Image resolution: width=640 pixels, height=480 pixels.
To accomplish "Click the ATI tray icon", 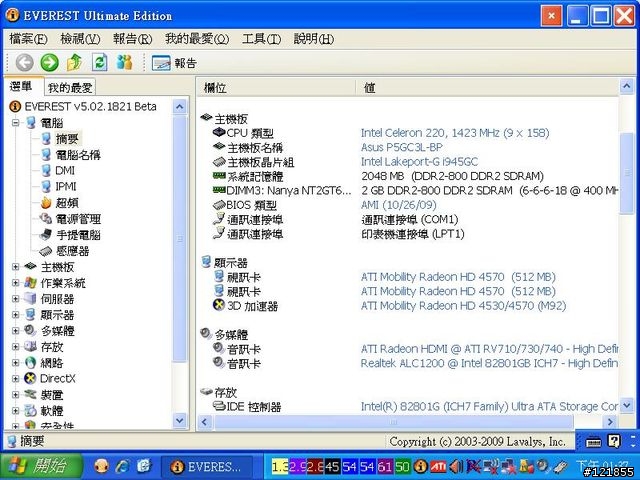I will (x=438, y=466).
